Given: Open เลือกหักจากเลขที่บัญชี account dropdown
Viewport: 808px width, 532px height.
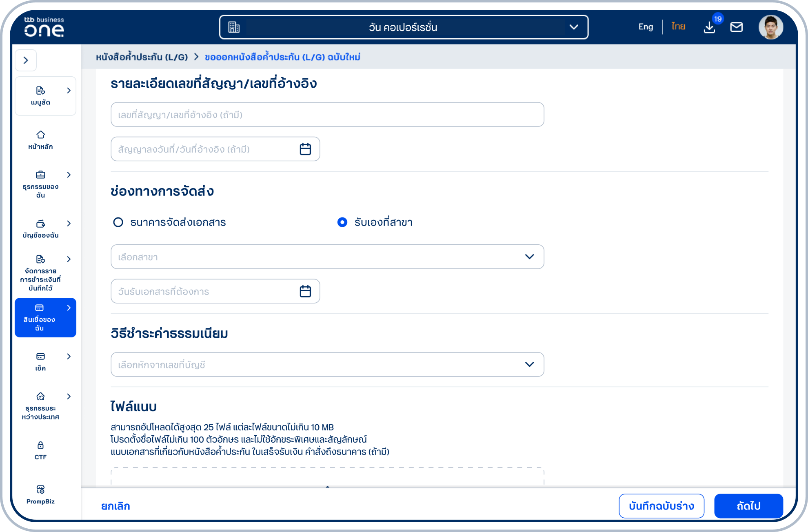Looking at the screenshot, I should (327, 364).
